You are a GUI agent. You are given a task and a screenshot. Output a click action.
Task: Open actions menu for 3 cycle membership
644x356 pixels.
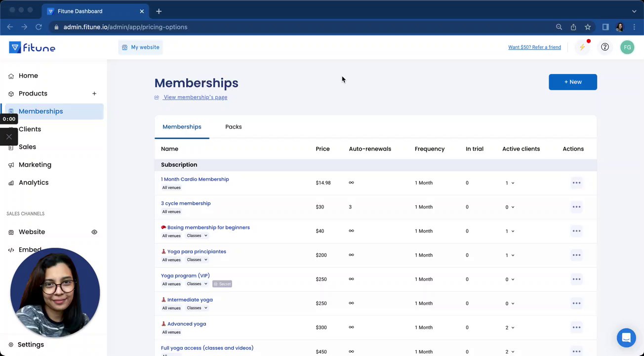point(576,207)
